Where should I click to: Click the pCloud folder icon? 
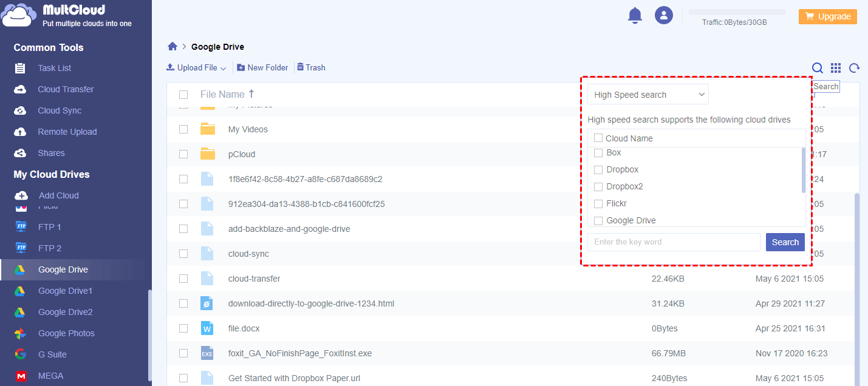208,154
